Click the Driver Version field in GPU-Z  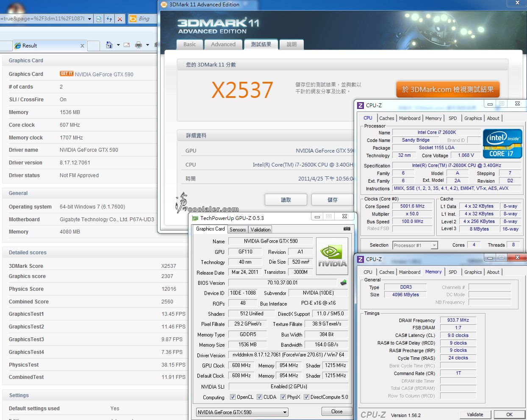pos(288,355)
